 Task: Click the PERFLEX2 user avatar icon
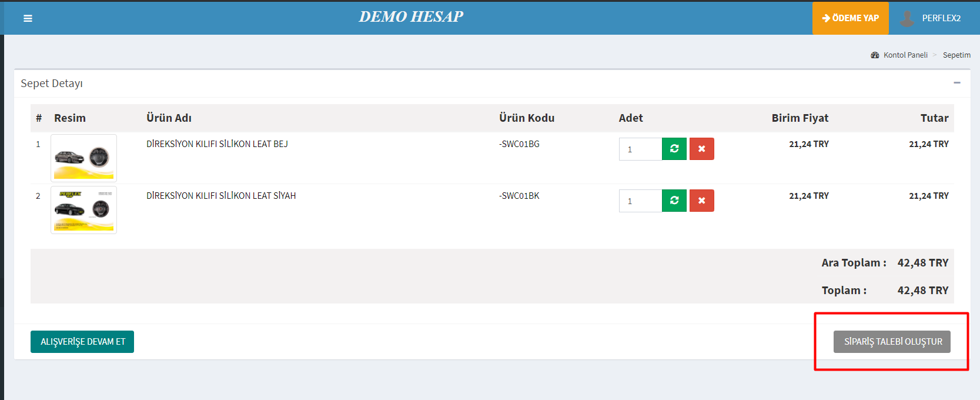pyautogui.click(x=907, y=18)
